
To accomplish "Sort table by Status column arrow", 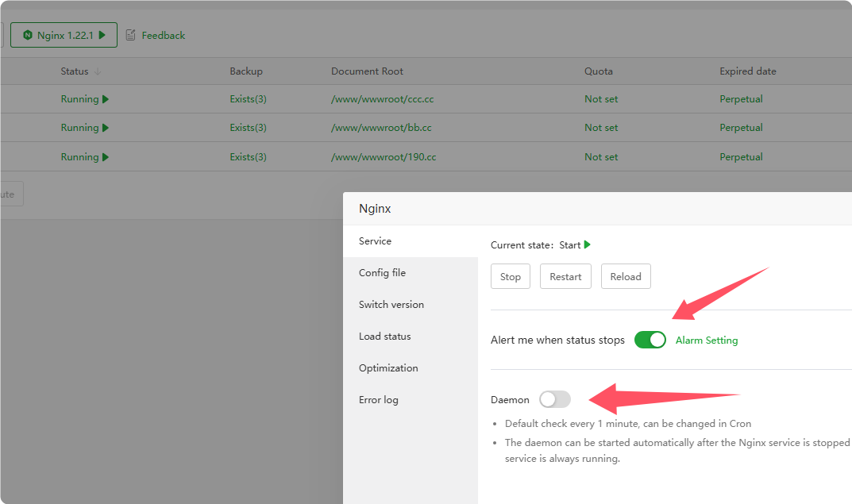I will click(98, 71).
